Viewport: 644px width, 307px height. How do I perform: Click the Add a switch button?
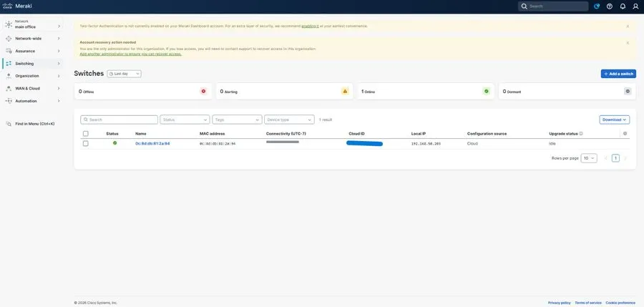coord(618,74)
